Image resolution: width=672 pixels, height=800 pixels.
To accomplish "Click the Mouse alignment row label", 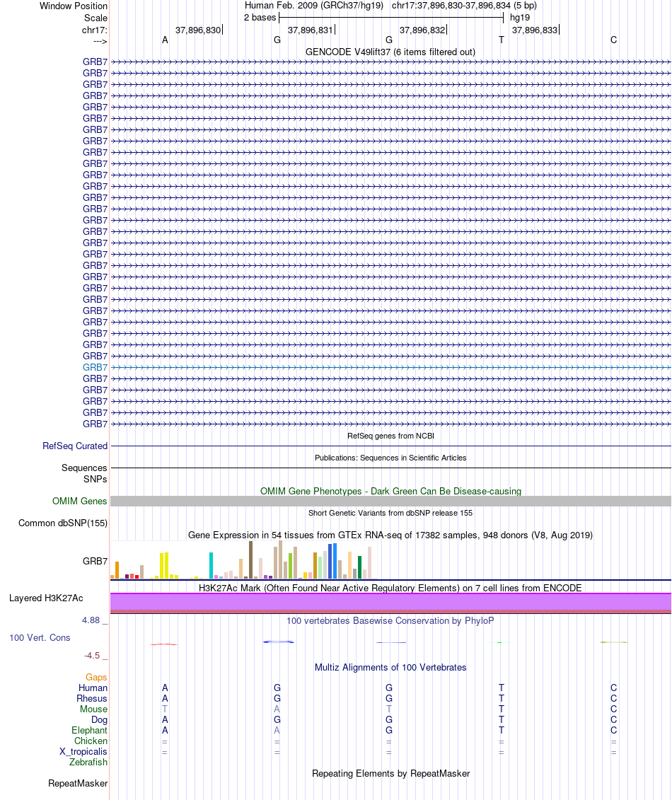I will click(x=93, y=709).
